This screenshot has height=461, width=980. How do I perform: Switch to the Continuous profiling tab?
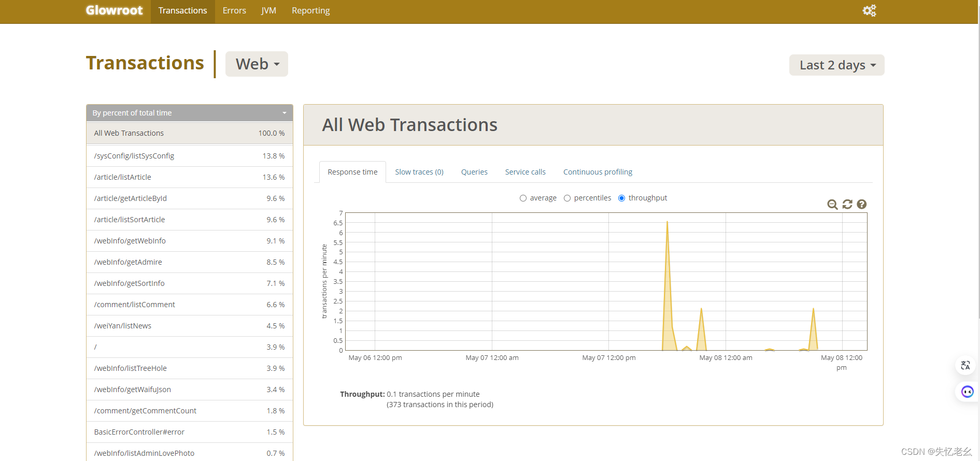[x=598, y=172]
